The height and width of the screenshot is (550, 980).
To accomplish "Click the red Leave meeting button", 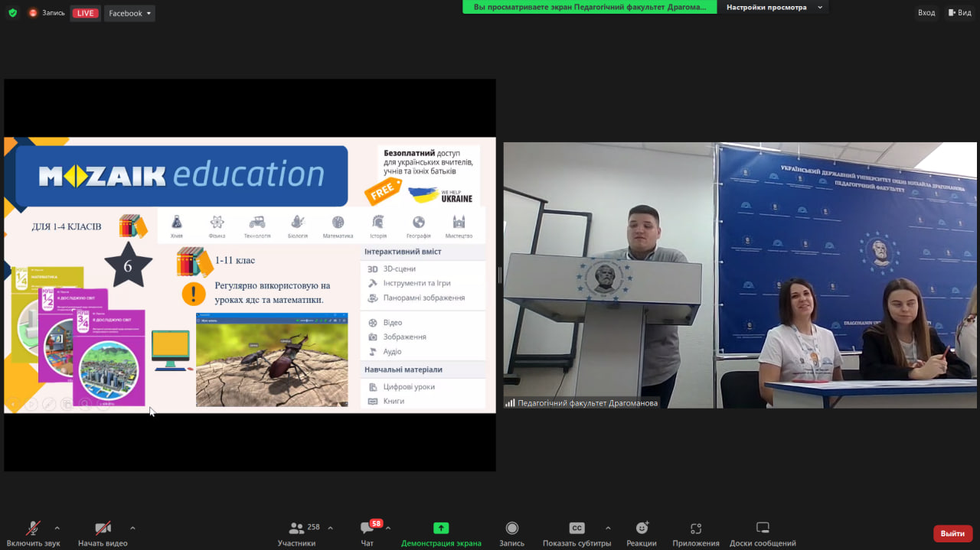I will pyautogui.click(x=952, y=533).
